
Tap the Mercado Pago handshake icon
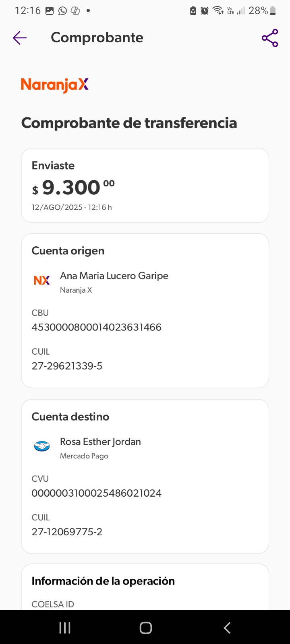pos(42,446)
